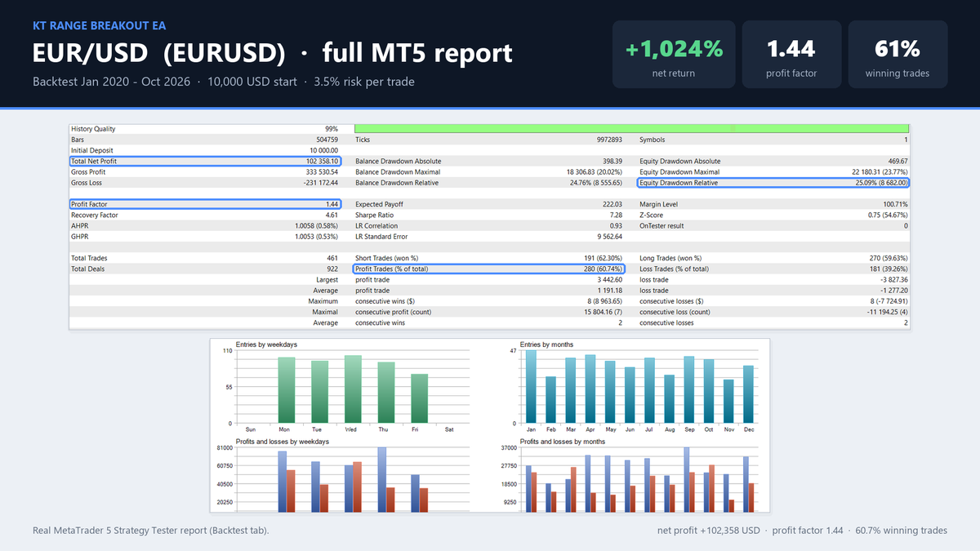980x551 pixels.
Task: Click the AHPR value 1.0058 (0.58%)
Action: point(316,225)
